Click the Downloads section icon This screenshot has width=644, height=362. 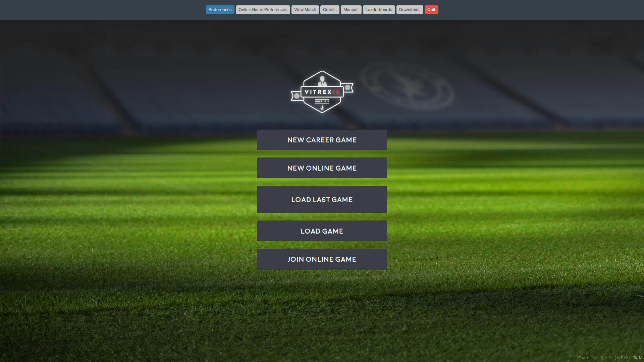click(x=410, y=10)
